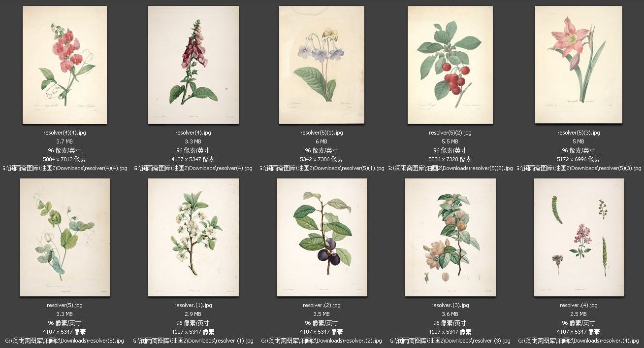
Task: Click the filename label resolver.(2).jpg
Action: [x=322, y=305]
